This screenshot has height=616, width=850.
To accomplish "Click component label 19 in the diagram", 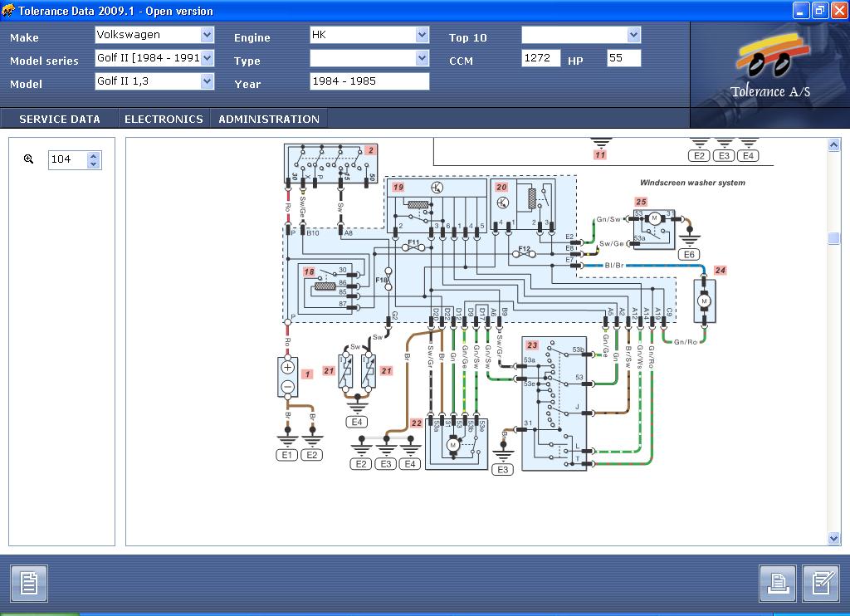I will (398, 187).
